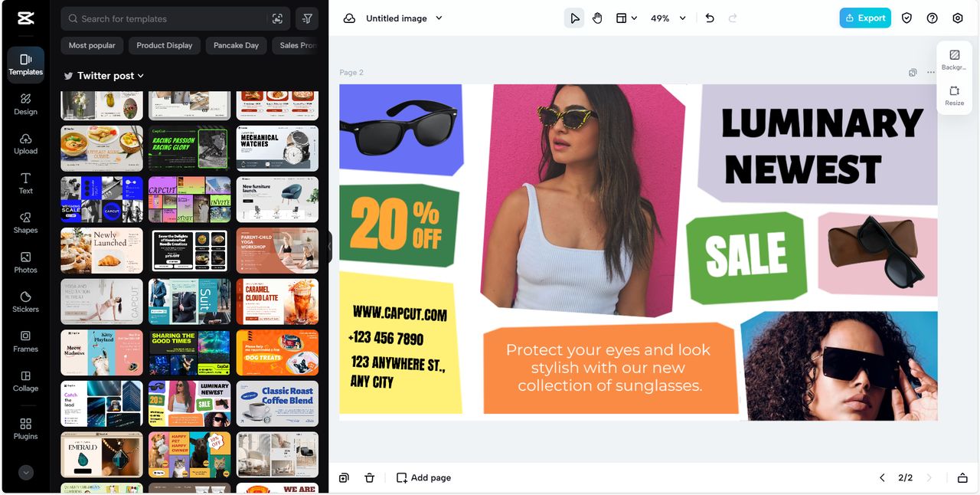Open the Design sidebar panel

(25, 104)
